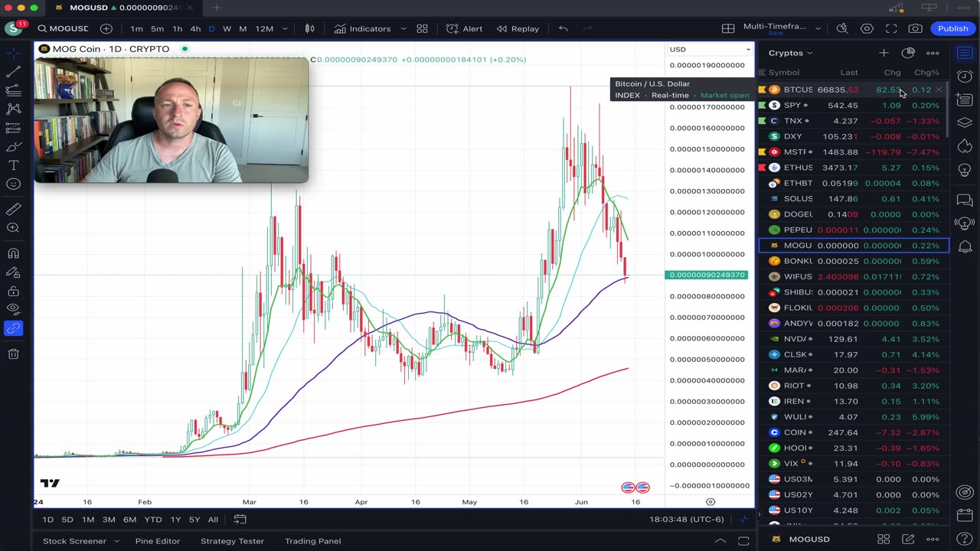The height and width of the screenshot is (551, 980).
Task: Select the 12M timeframe
Action: pyautogui.click(x=264, y=28)
